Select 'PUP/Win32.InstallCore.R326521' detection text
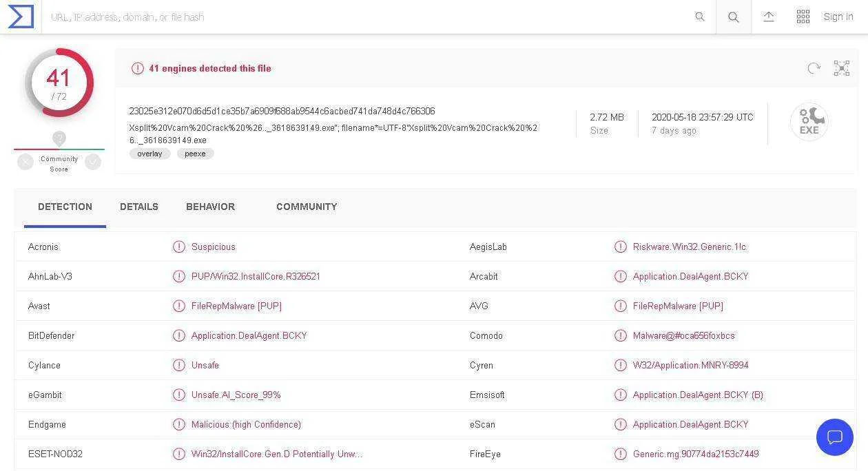 pos(256,276)
